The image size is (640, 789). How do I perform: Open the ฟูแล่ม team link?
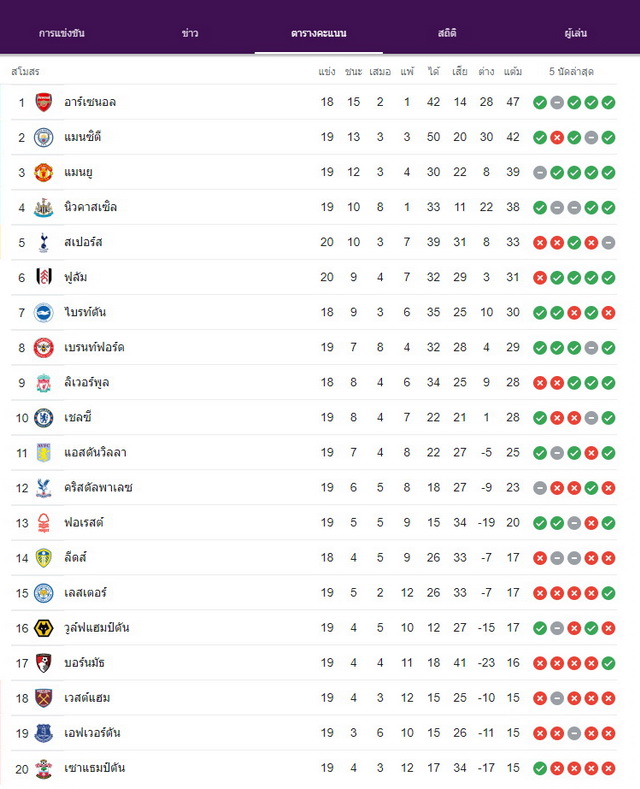pos(75,277)
